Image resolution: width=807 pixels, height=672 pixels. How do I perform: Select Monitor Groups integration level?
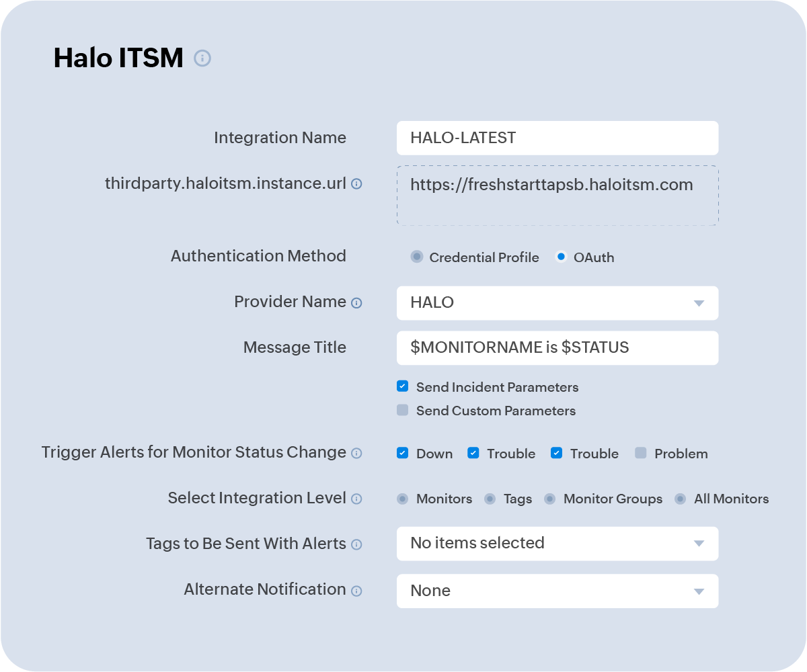[x=550, y=499]
